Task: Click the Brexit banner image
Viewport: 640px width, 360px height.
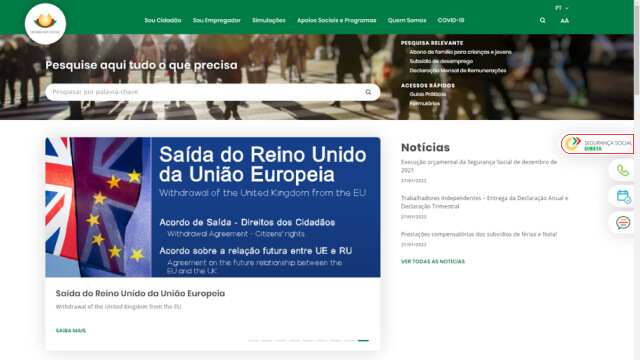Action: click(x=213, y=207)
